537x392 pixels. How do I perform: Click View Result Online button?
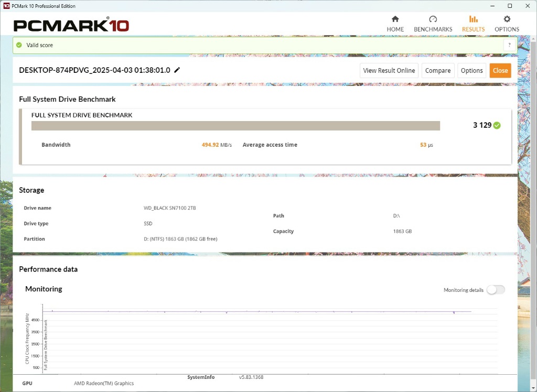coord(389,71)
